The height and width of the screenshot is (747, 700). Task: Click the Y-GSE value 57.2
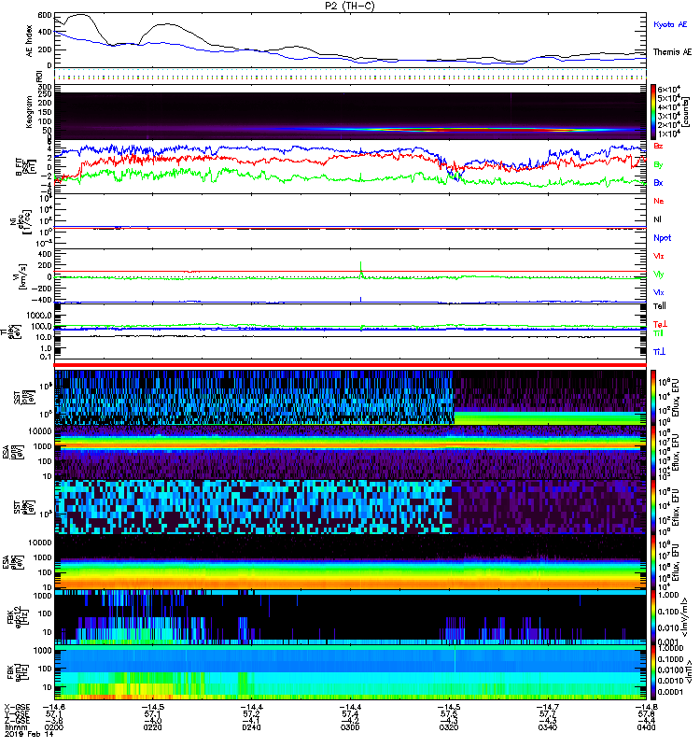click(251, 713)
